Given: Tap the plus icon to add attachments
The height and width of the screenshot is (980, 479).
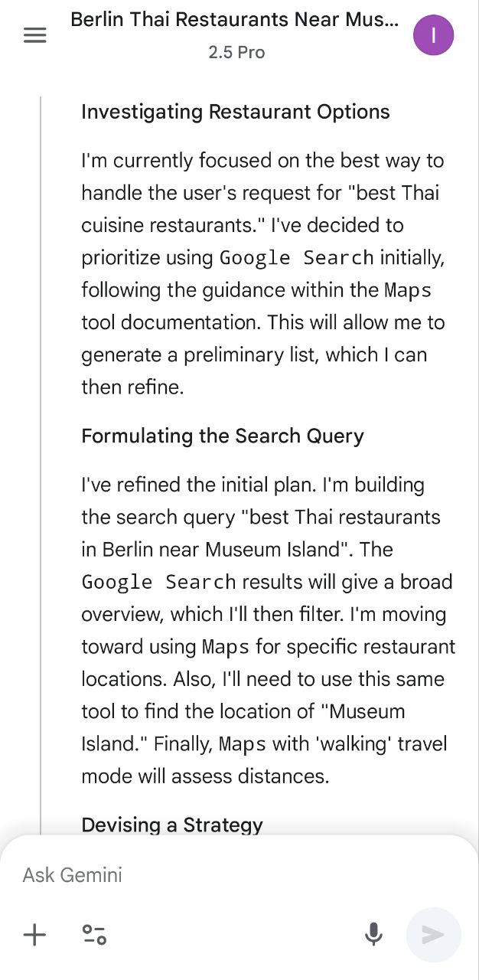Looking at the screenshot, I should [x=34, y=934].
